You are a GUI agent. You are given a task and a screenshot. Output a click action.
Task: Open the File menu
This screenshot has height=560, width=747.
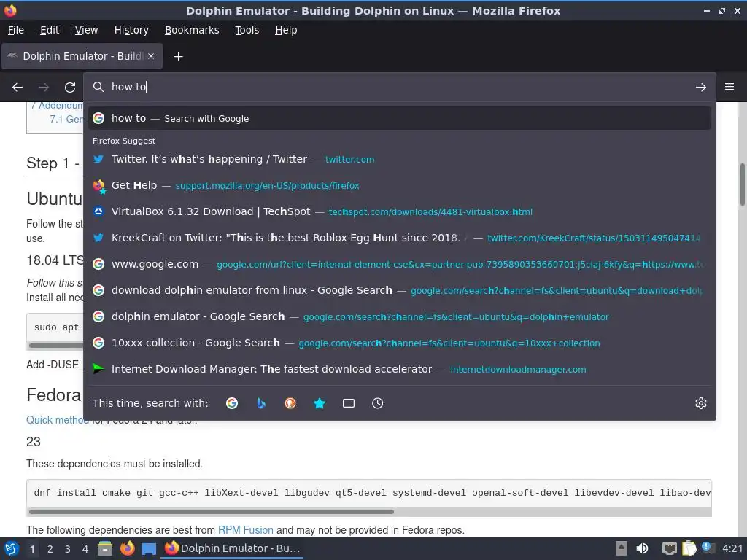coord(16,30)
